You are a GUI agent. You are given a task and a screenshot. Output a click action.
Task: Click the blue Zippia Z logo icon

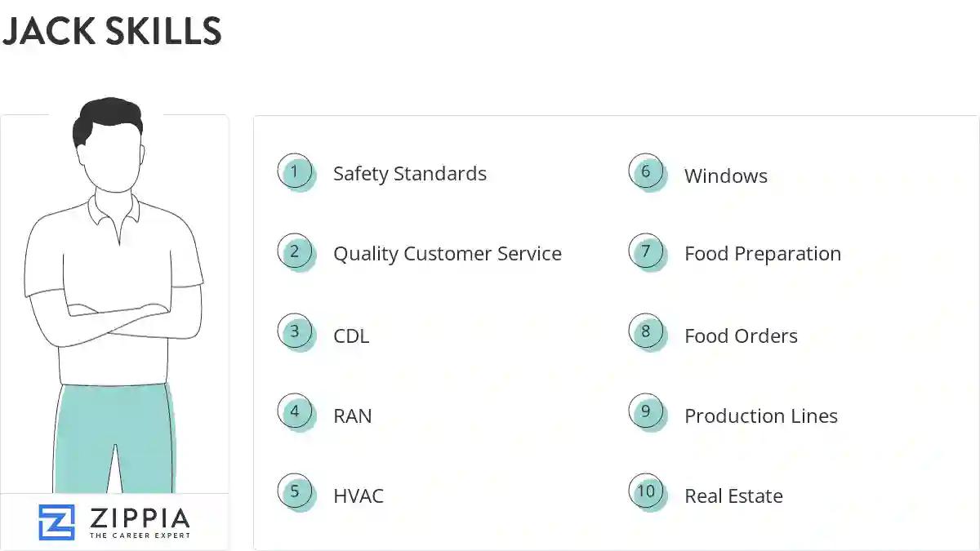pos(56,522)
